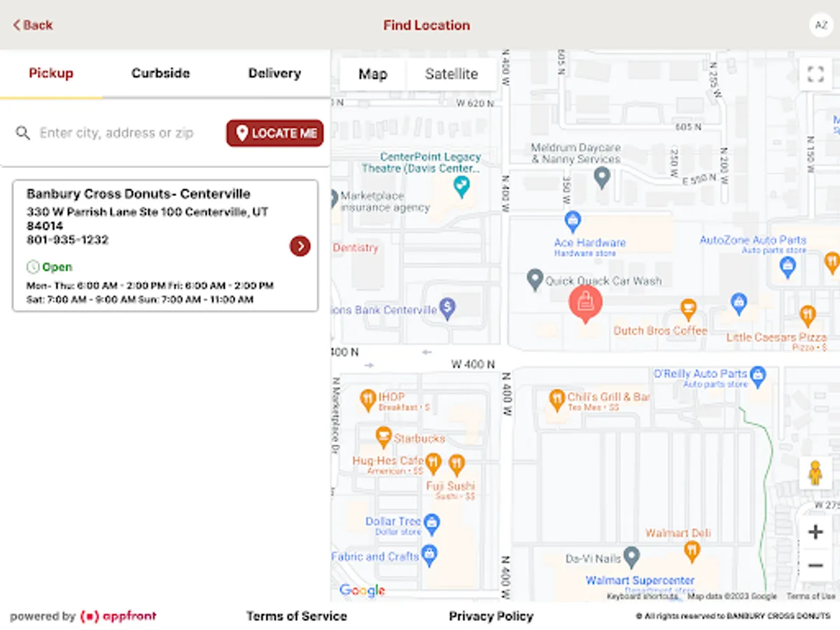Click the Street View pegman
Image resolution: width=840 pixels, height=630 pixels.
(815, 473)
